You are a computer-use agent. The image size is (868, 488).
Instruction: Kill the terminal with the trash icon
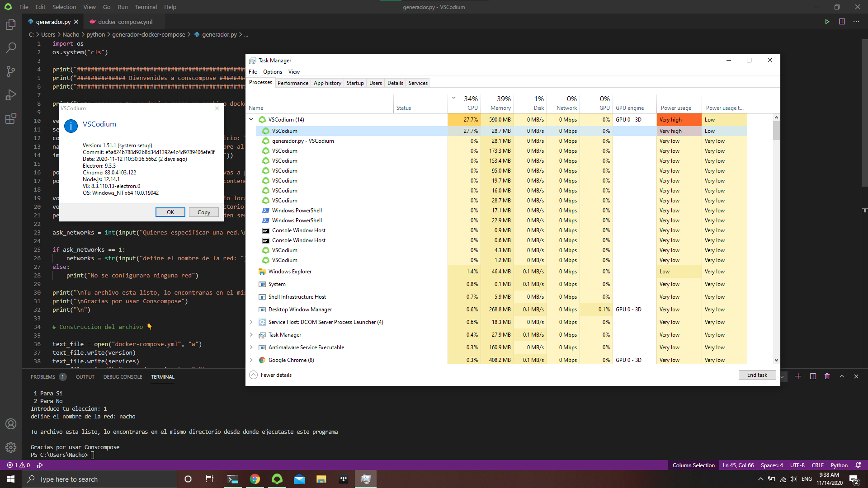pos(827,376)
